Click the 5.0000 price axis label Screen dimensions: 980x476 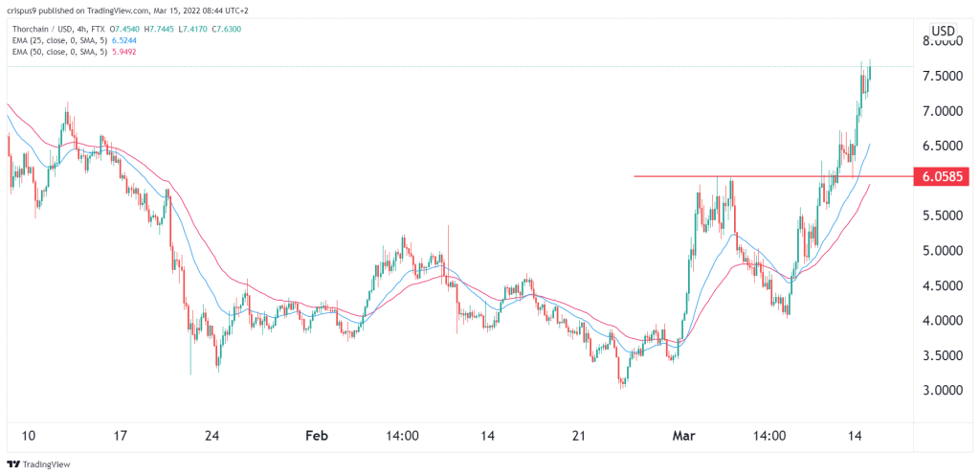(x=943, y=251)
